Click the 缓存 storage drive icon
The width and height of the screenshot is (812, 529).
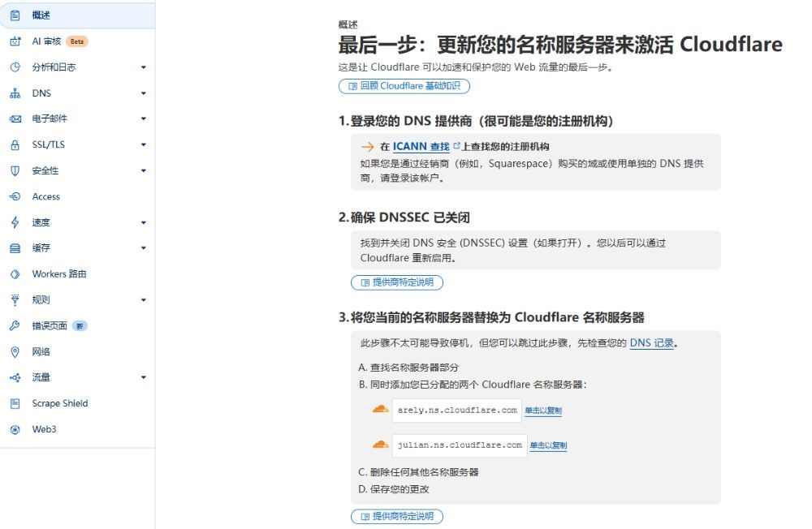15,248
